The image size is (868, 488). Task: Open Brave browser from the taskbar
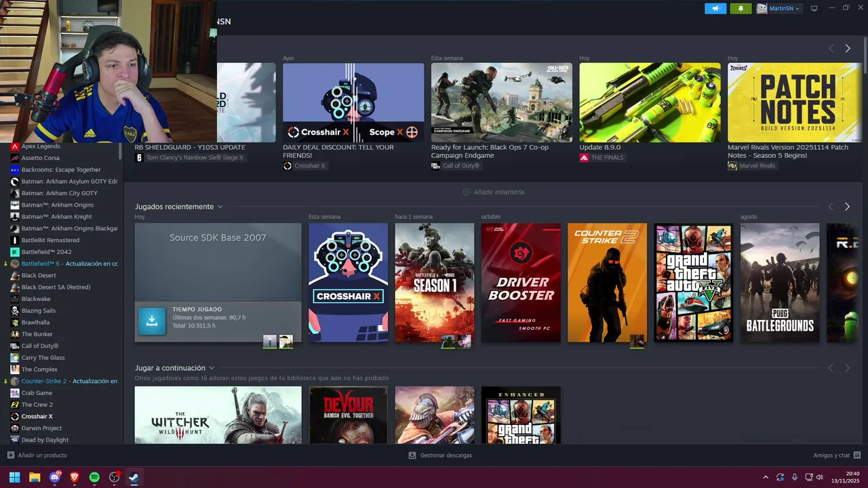75,477
